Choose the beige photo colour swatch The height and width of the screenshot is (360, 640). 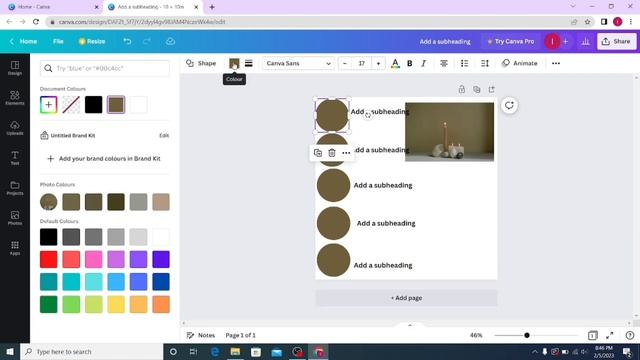[161, 202]
